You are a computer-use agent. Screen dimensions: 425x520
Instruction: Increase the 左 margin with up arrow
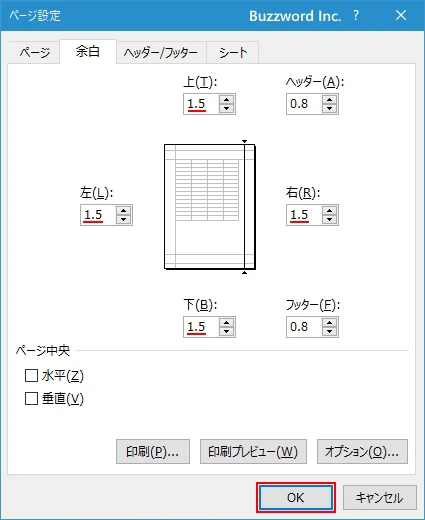tap(124, 211)
